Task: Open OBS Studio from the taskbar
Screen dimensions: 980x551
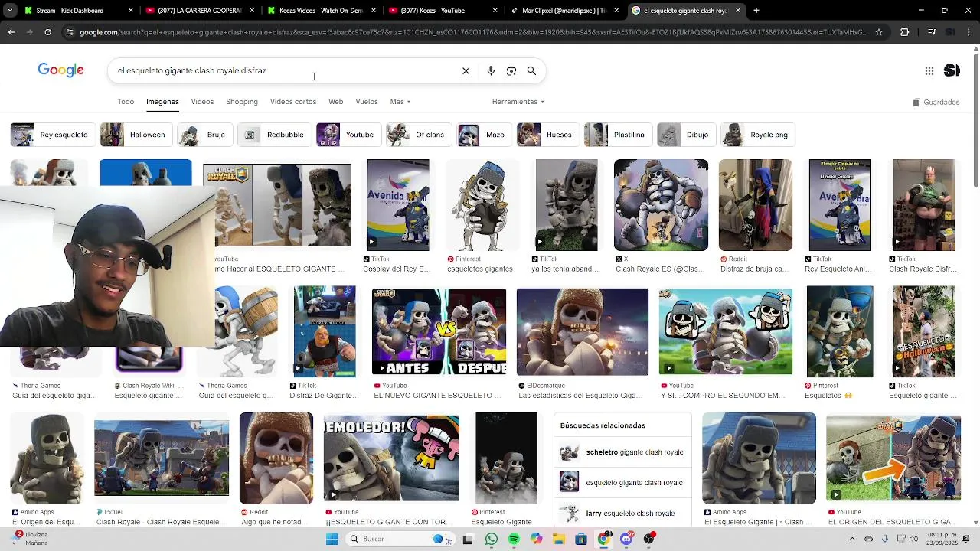Action: click(649, 539)
